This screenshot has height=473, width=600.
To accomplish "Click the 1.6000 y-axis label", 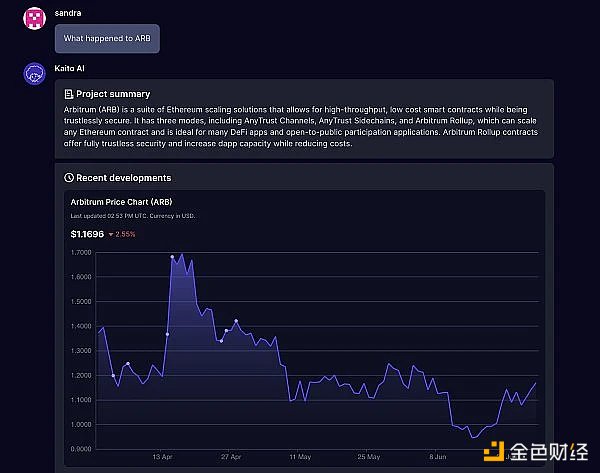I will click(81, 277).
